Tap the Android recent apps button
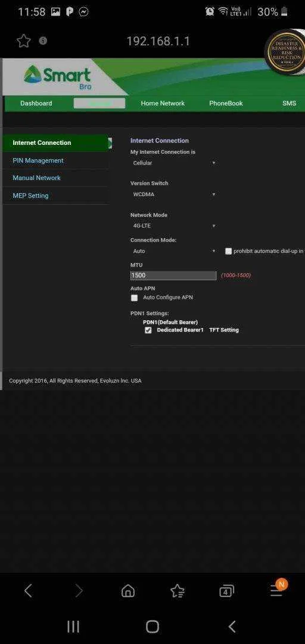This screenshot has height=644, width=305. 73,627
